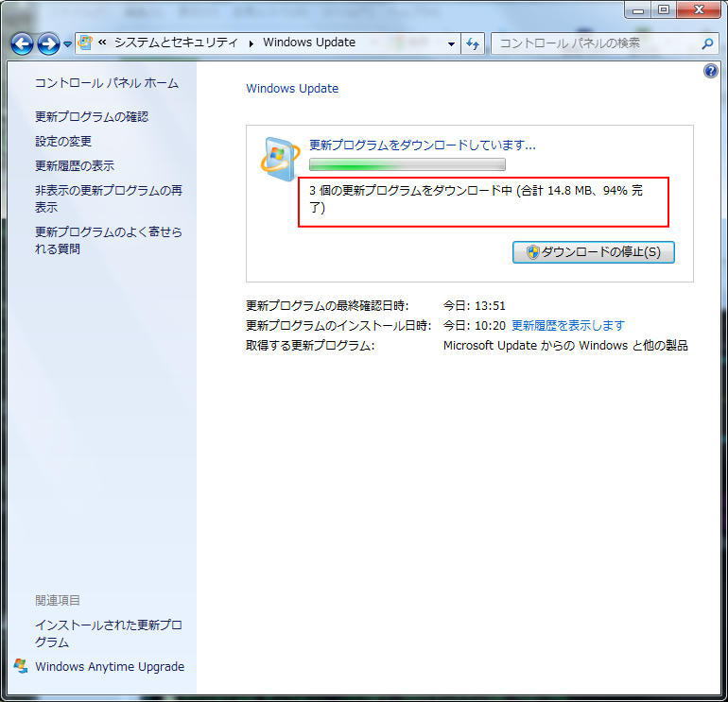The width and height of the screenshot is (728, 702).
Task: Click 非表示の更新プログラムの再表示 link
Action: [109, 198]
